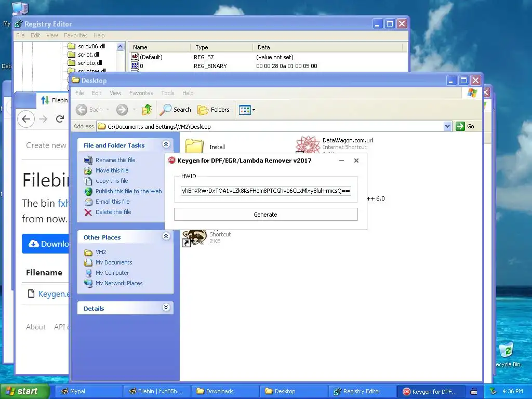The image size is (532, 399).
Task: Minimize the Keygen dialog
Action: (x=342, y=161)
